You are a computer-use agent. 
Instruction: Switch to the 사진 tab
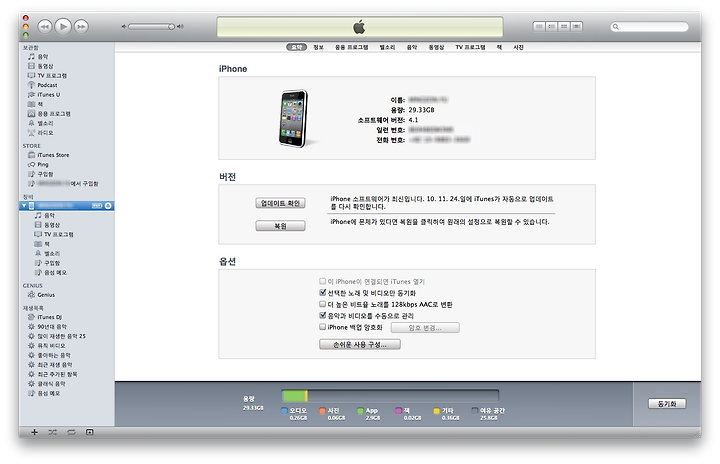pos(518,47)
